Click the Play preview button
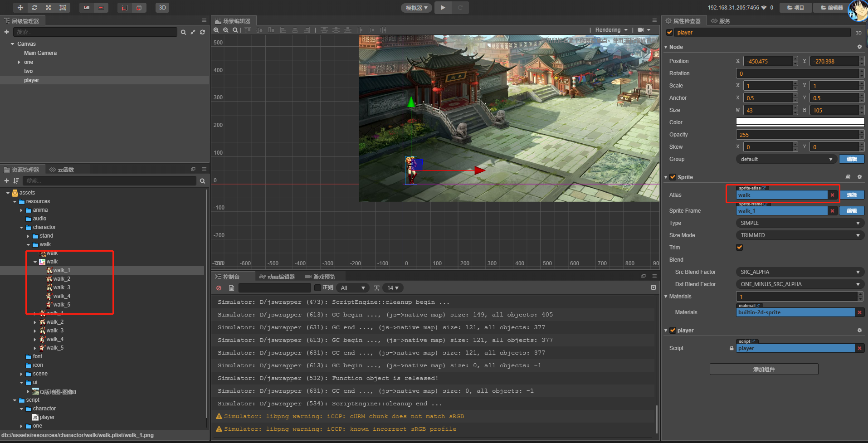The width and height of the screenshot is (868, 443). [x=443, y=7]
